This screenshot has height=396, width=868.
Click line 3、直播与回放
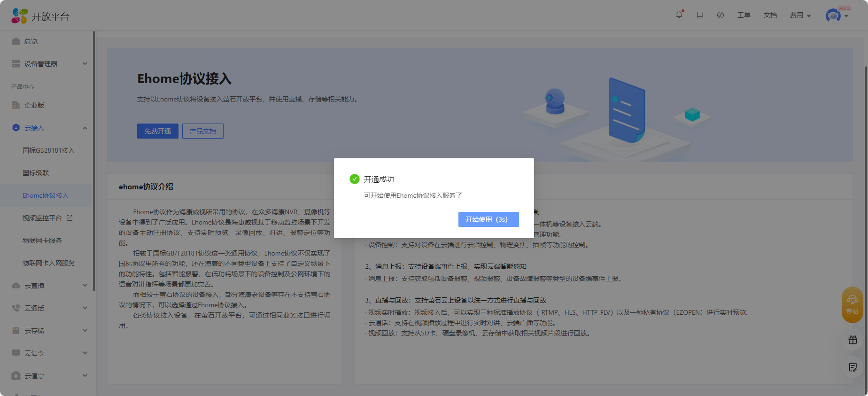(x=456, y=300)
